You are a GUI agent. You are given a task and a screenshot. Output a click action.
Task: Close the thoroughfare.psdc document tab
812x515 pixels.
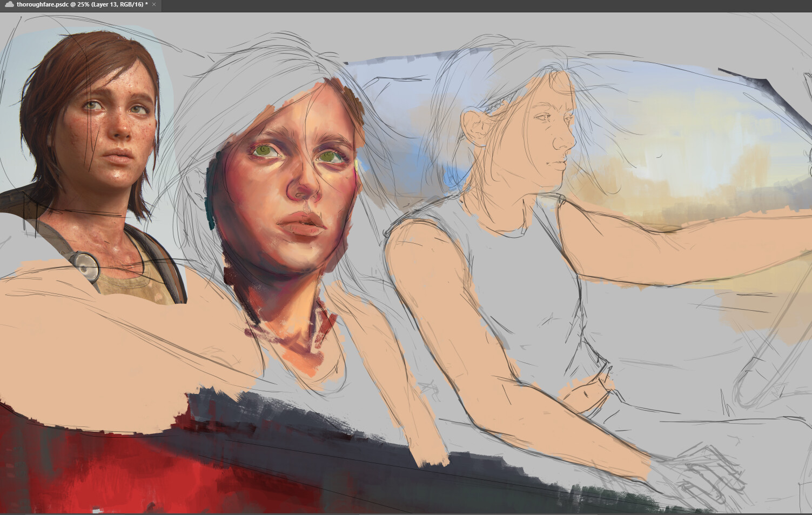[154, 4]
